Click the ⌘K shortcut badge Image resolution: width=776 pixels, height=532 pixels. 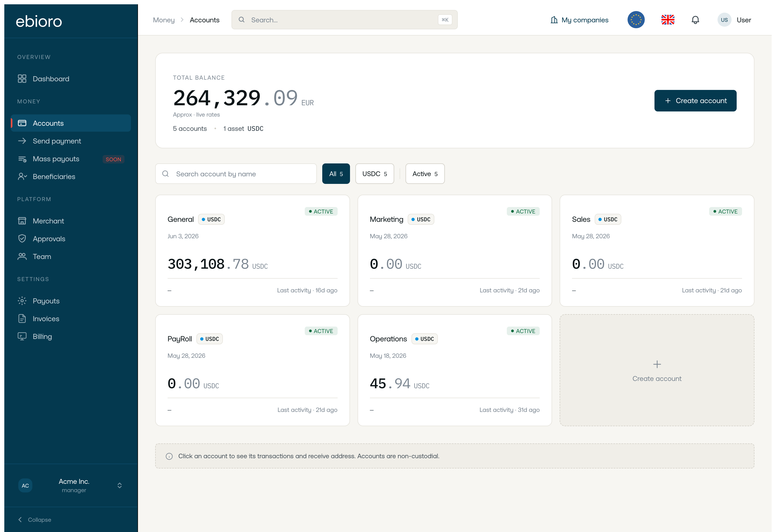click(445, 20)
